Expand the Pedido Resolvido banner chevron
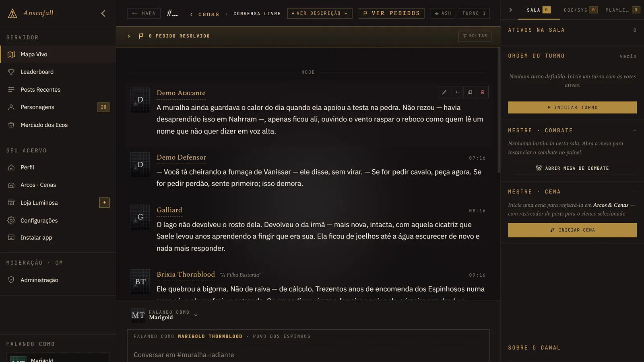The height and width of the screenshot is (362, 644). (129, 36)
